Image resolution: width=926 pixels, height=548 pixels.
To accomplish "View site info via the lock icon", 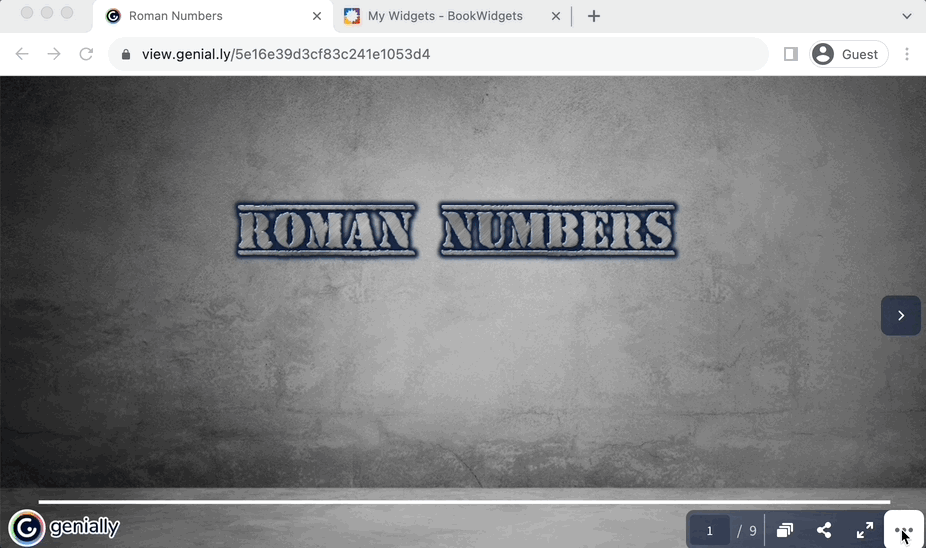I will click(x=126, y=54).
